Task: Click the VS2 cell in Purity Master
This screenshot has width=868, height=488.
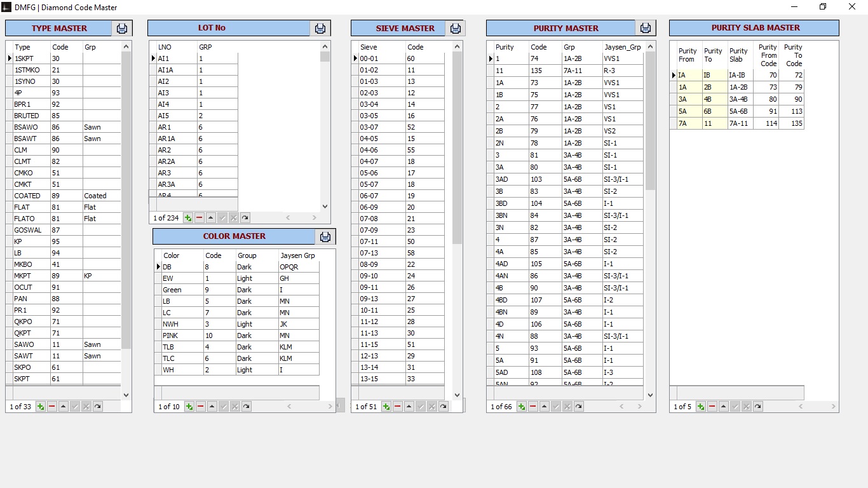Action: [623, 131]
